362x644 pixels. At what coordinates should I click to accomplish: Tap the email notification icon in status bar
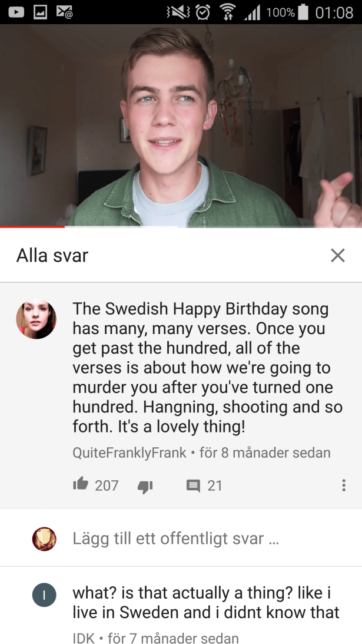coord(64,12)
